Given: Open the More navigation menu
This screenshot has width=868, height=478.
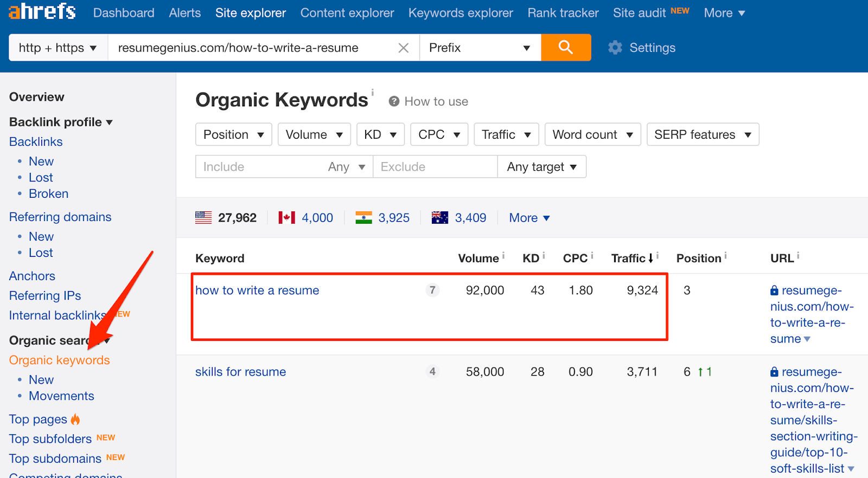Looking at the screenshot, I should point(724,12).
